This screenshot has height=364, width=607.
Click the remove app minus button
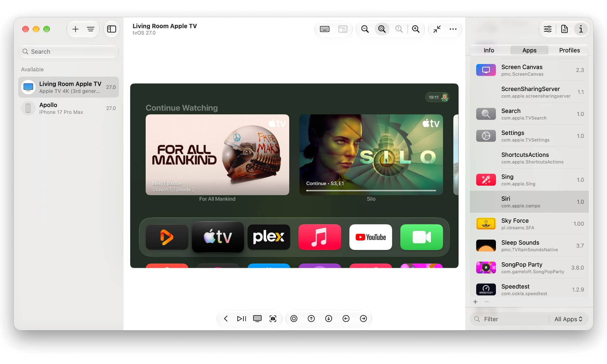[487, 302]
